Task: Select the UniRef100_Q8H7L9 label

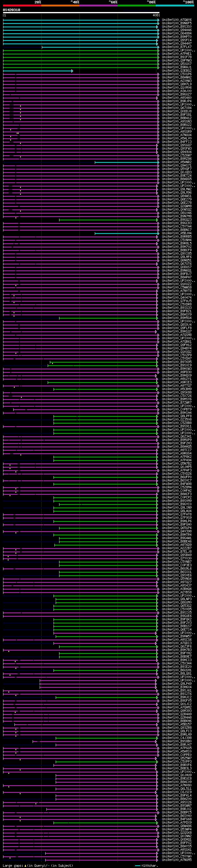Action: coord(177,84)
